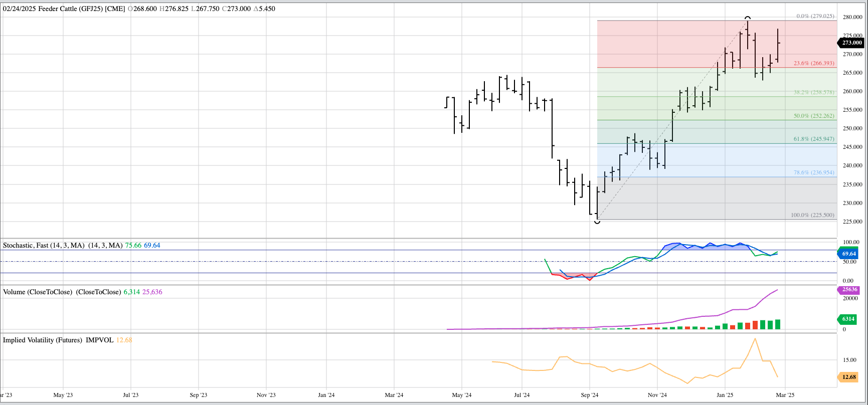
Task: Click the 100.0% (225.500) Fibonacci level label
Action: [812, 215]
